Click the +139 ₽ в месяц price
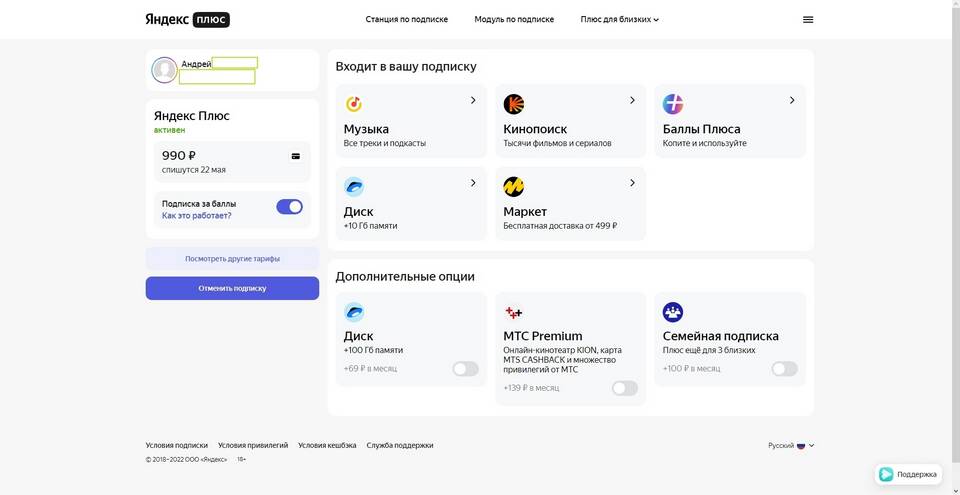Screen dimensions: 960x495 [x=531, y=388]
